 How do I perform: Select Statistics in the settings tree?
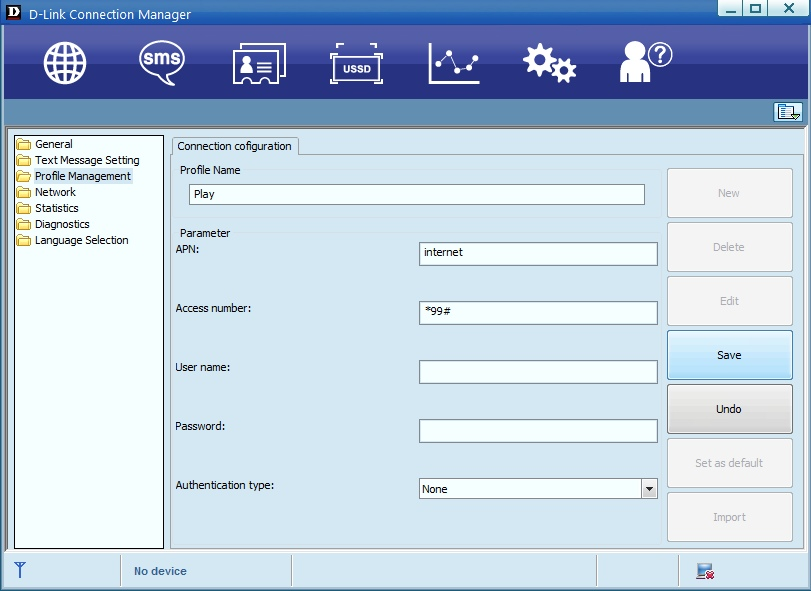57,208
